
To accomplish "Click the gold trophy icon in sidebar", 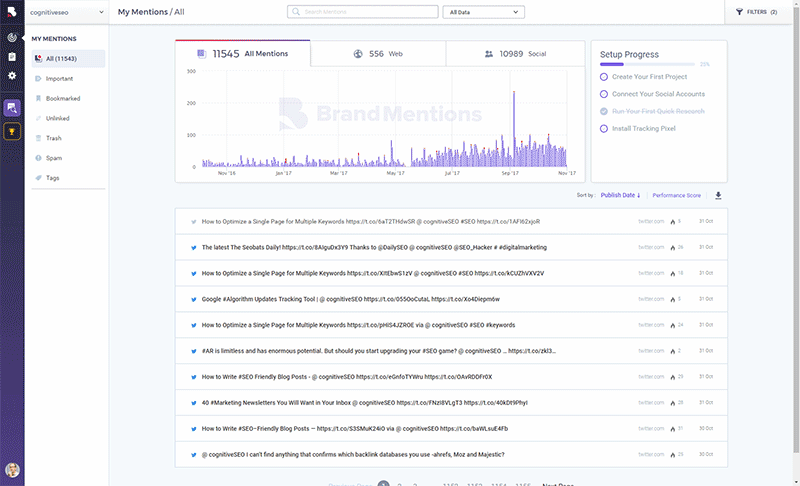I will pos(12,131).
